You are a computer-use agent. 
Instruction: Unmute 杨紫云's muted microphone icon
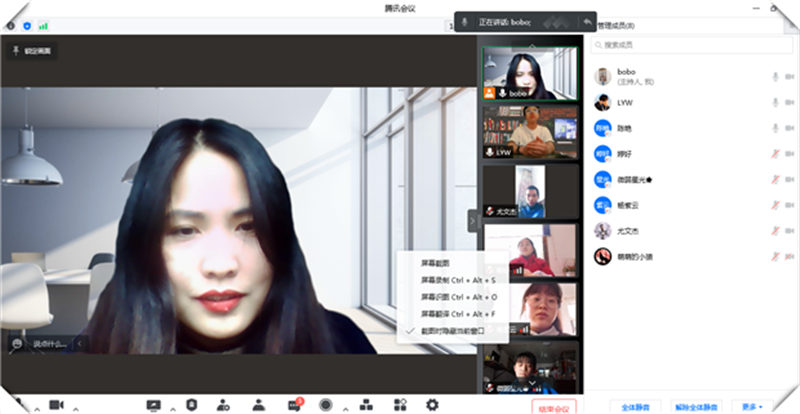[x=776, y=205]
